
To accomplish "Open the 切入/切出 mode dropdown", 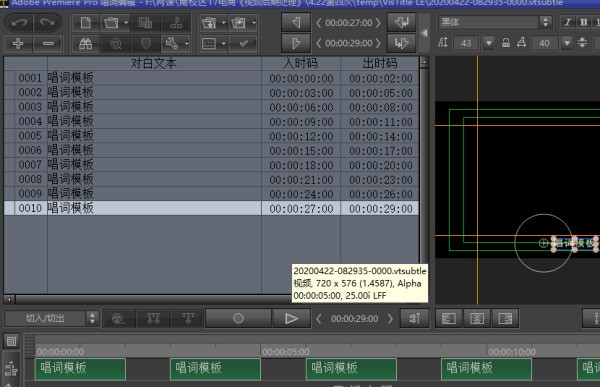I will click(51, 318).
